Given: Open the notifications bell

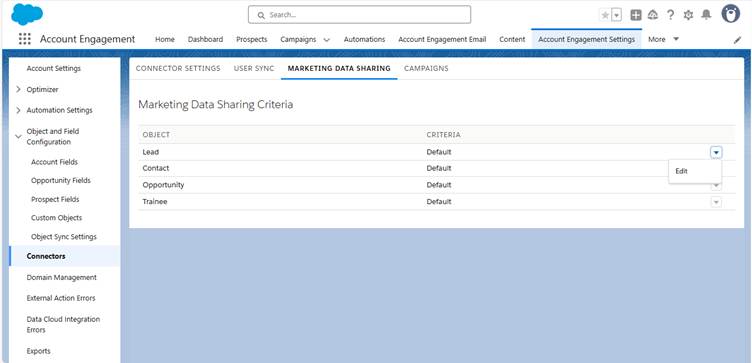Looking at the screenshot, I should tap(706, 15).
